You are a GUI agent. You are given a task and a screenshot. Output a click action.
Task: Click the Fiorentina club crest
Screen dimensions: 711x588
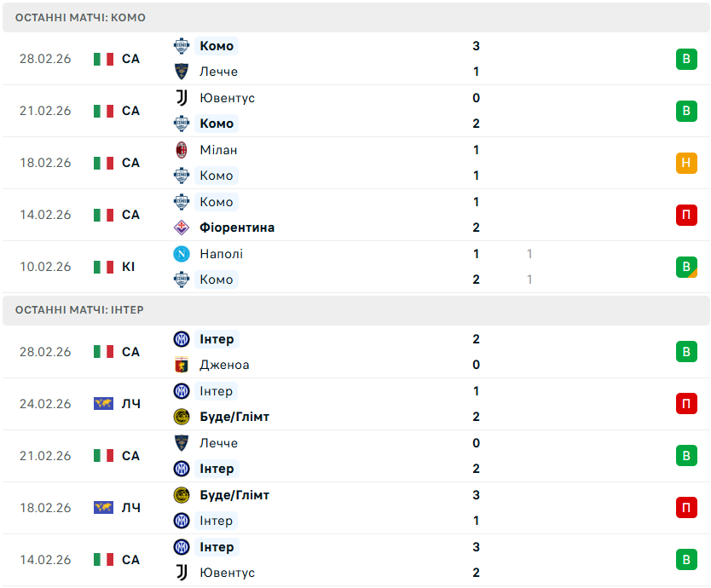tap(181, 228)
